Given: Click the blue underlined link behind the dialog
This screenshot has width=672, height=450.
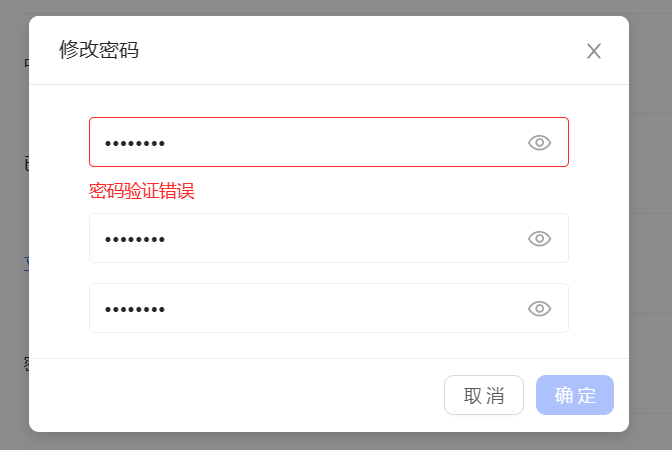Looking at the screenshot, I should coord(26,264).
